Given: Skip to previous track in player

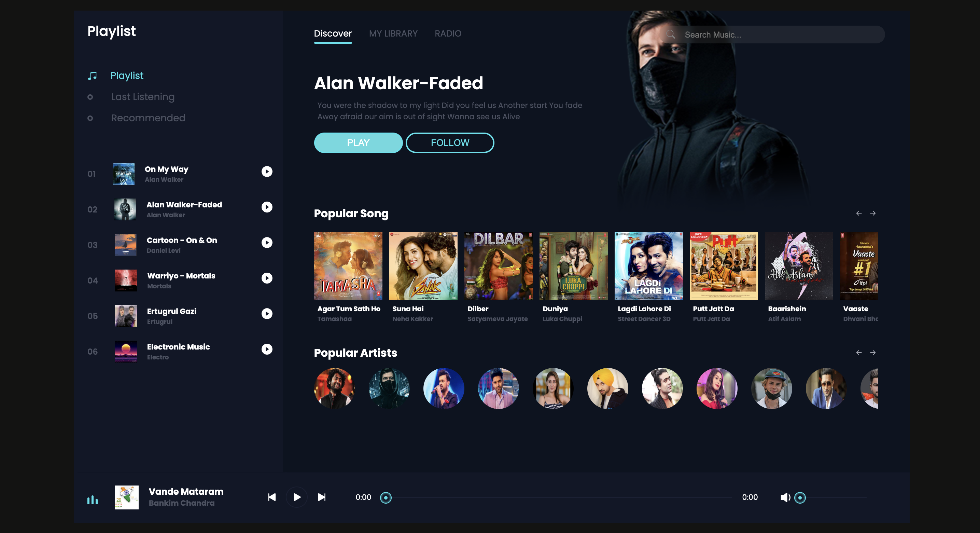Looking at the screenshot, I should [271, 497].
